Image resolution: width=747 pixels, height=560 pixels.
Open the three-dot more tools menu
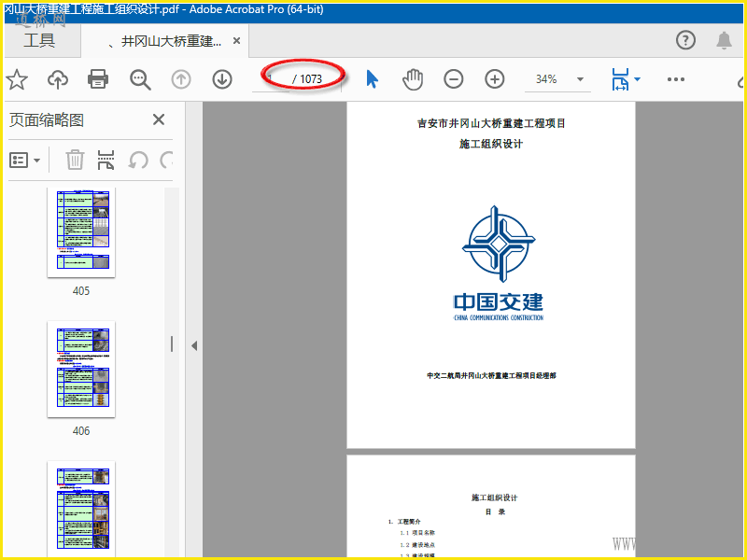tap(675, 79)
